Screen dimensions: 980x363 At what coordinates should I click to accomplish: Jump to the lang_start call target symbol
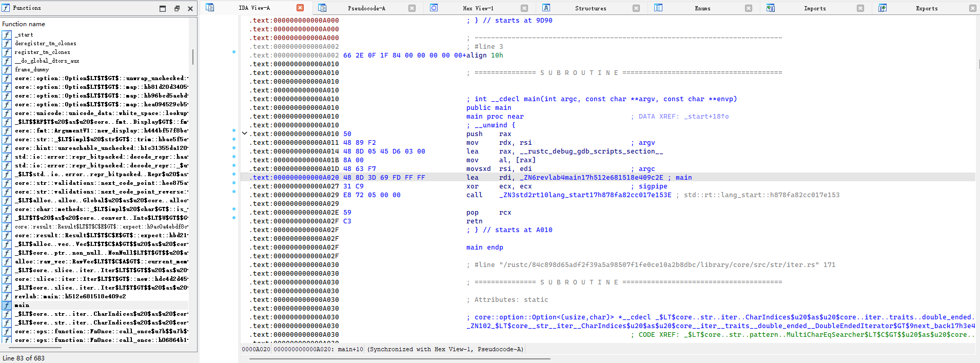pyautogui.click(x=585, y=195)
